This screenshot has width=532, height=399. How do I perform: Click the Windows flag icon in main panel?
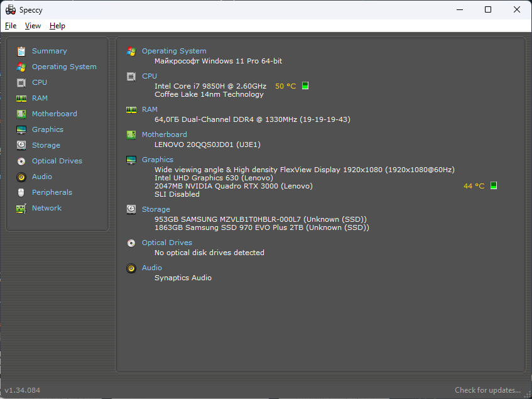pos(131,52)
